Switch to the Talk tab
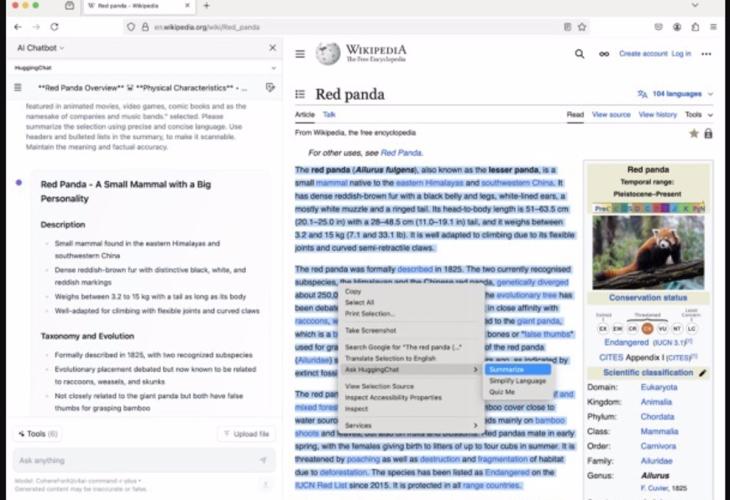 point(329,115)
